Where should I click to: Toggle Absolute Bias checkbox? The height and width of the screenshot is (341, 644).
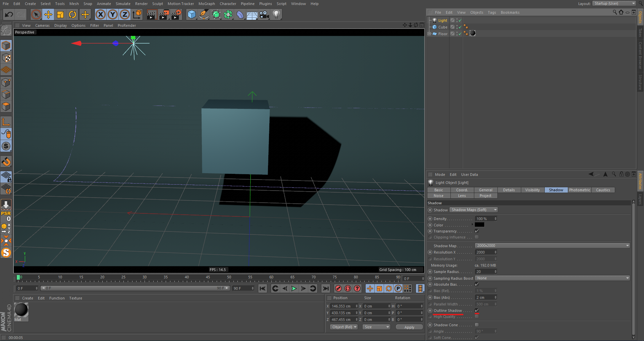477,284
